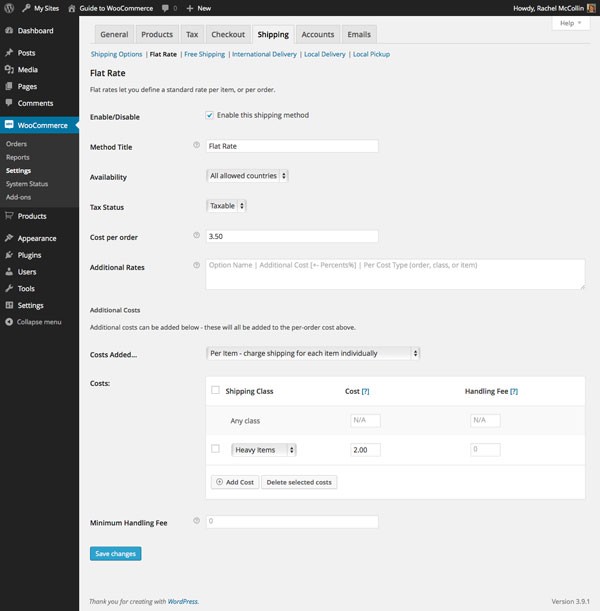This screenshot has height=611, width=600.
Task: Click help tooltip icon beside Additional Rates
Action: (196, 265)
